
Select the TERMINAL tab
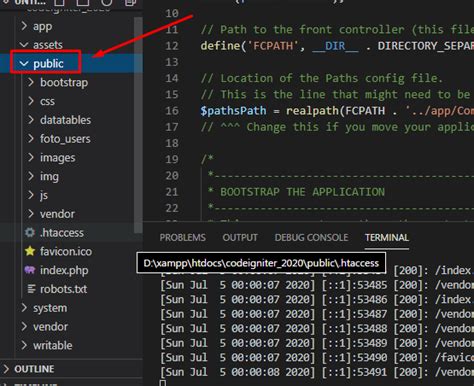[387, 237]
